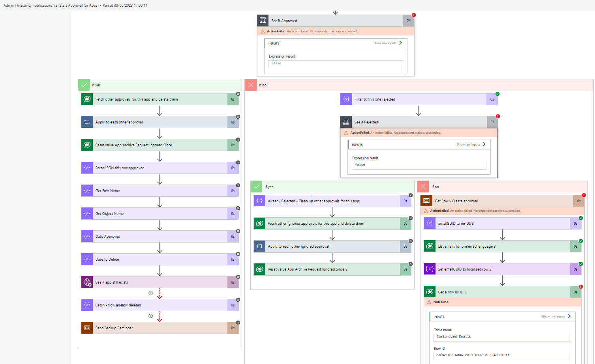Click the filter icon on Filter to this one rejected
The image size is (595, 364).
pyautogui.click(x=346, y=99)
